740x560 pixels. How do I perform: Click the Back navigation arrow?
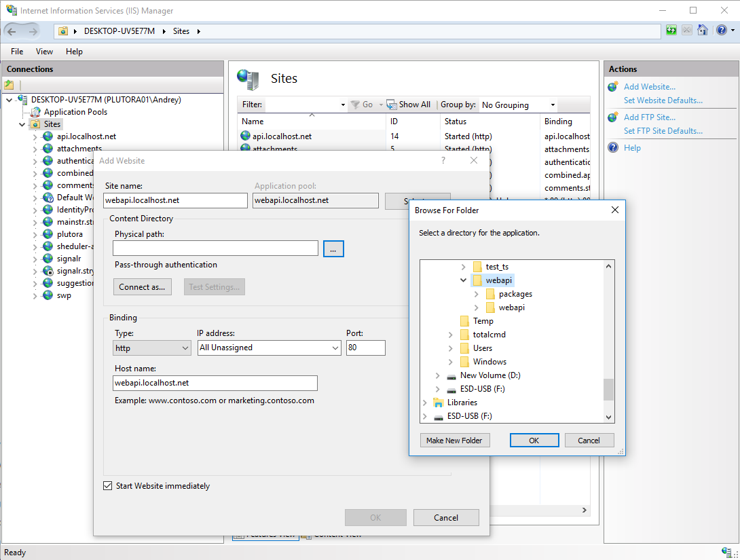[x=12, y=32]
